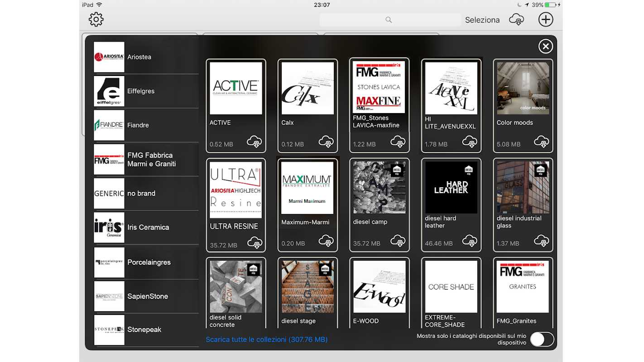The image size is (644, 362).
Task: Open the diesel stage thumbnail
Action: (x=308, y=287)
